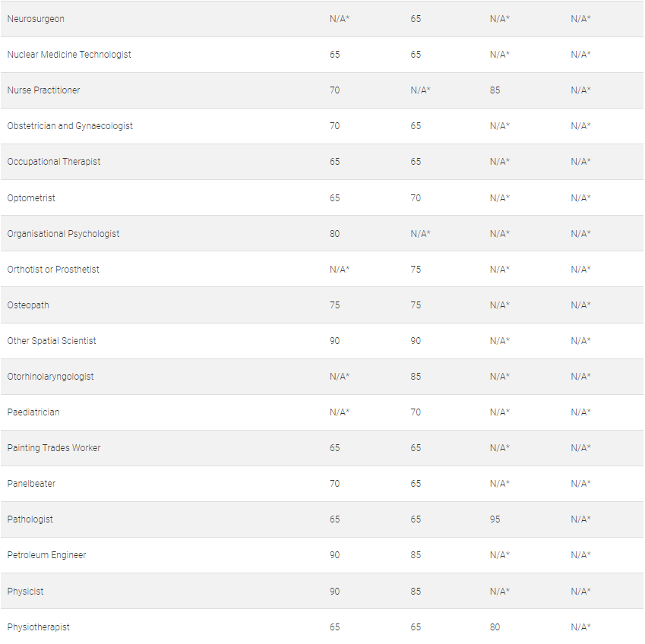Screen dimensions: 645x644
Task: Click the Nurse Practitioner occupation name
Action: (43, 90)
